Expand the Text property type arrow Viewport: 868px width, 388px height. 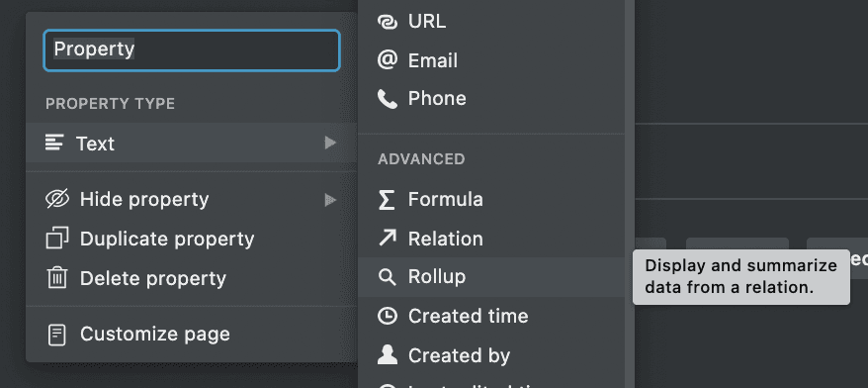[x=330, y=143]
